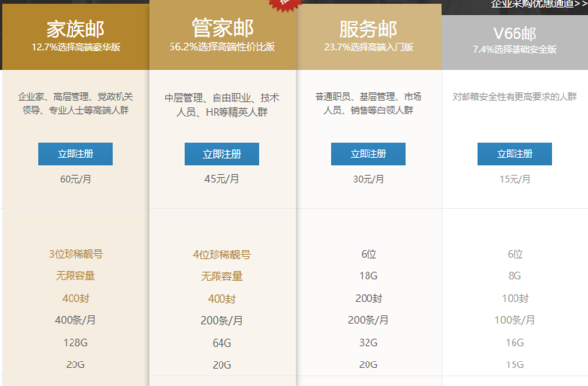Click the 32G value
The height and width of the screenshot is (386, 588).
[x=368, y=343]
